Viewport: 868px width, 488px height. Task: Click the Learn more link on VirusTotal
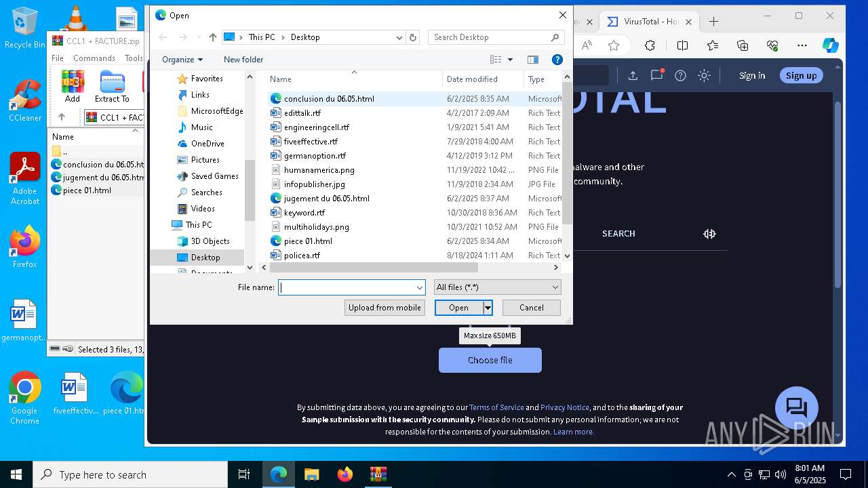point(574,432)
